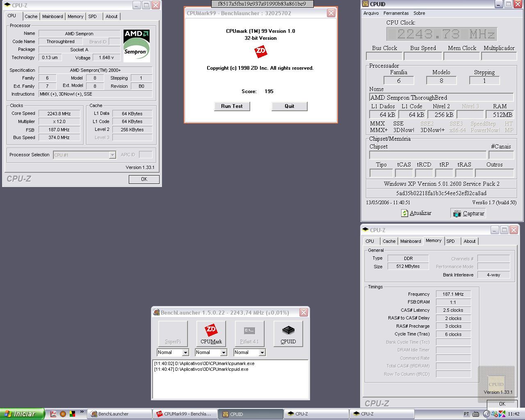The width and height of the screenshot is (525, 420).
Task: Click the colorful tray icon beside the clock
Action: [502, 414]
